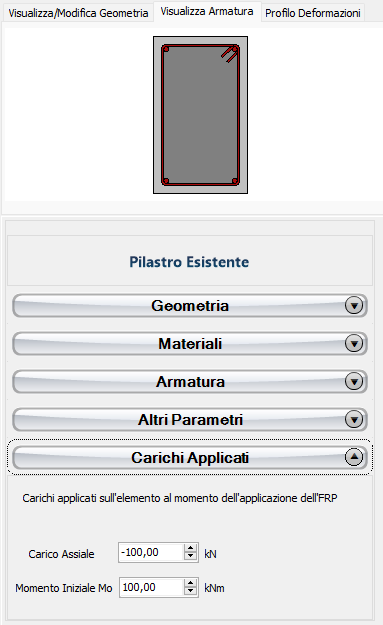
Task: Decrease Carico Assiale with down stepper
Action: click(x=191, y=556)
